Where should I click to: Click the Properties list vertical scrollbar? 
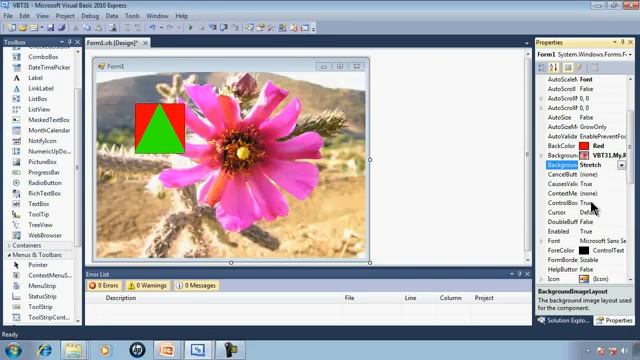point(630,147)
